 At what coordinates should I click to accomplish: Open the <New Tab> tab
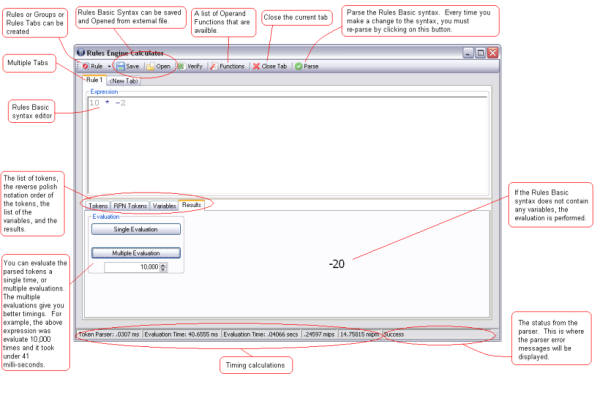(x=123, y=81)
